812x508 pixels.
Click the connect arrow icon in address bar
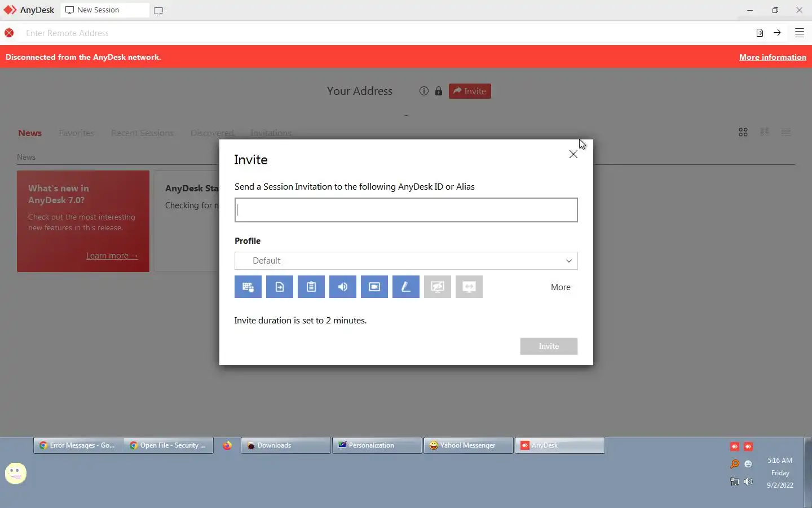click(777, 33)
